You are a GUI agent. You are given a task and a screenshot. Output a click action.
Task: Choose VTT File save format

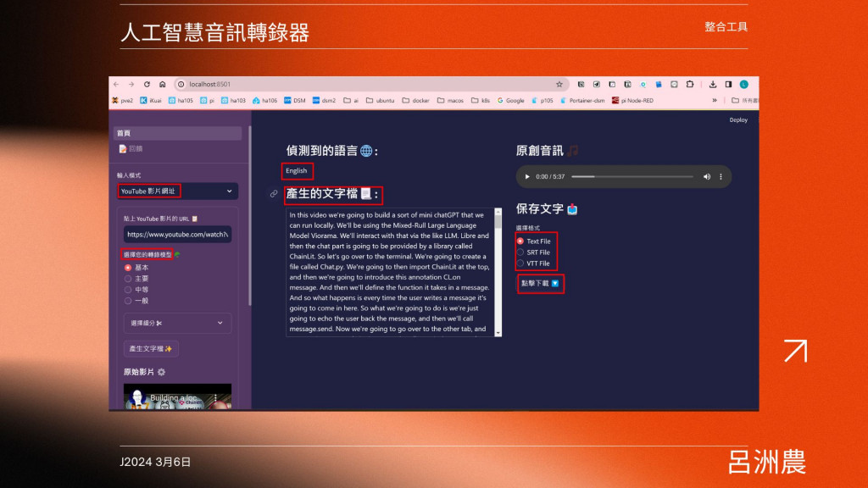520,263
